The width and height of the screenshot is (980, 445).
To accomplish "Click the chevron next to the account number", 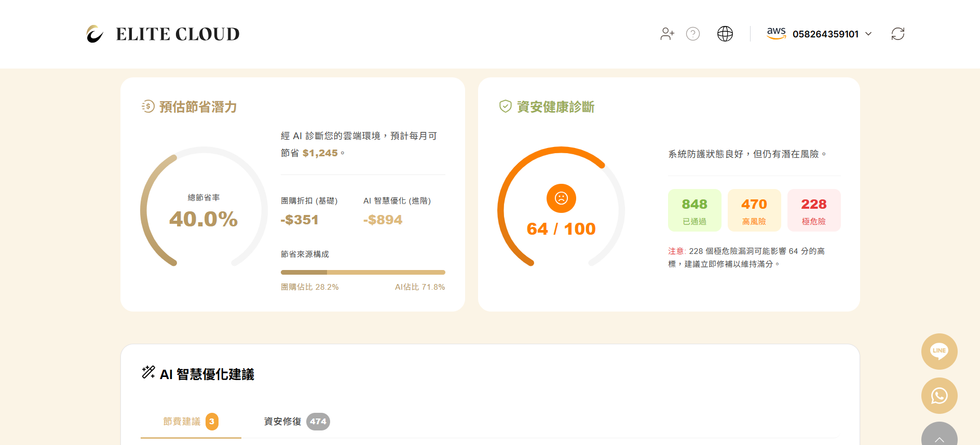I will [x=868, y=34].
